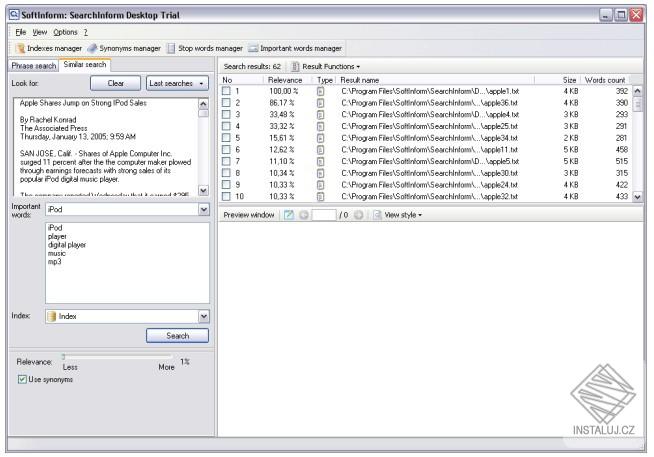The image size is (654, 457).
Task: Switch to the Similar search tab
Action: tap(85, 65)
